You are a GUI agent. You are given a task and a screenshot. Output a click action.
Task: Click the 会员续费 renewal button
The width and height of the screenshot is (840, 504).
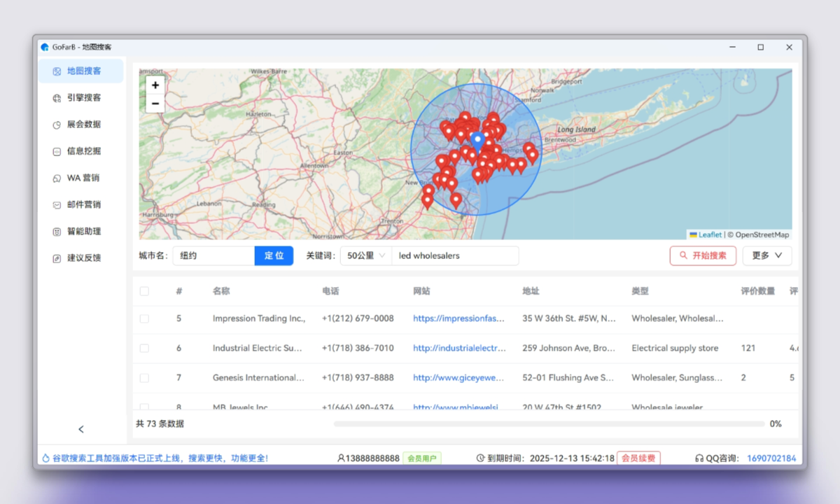pyautogui.click(x=638, y=458)
